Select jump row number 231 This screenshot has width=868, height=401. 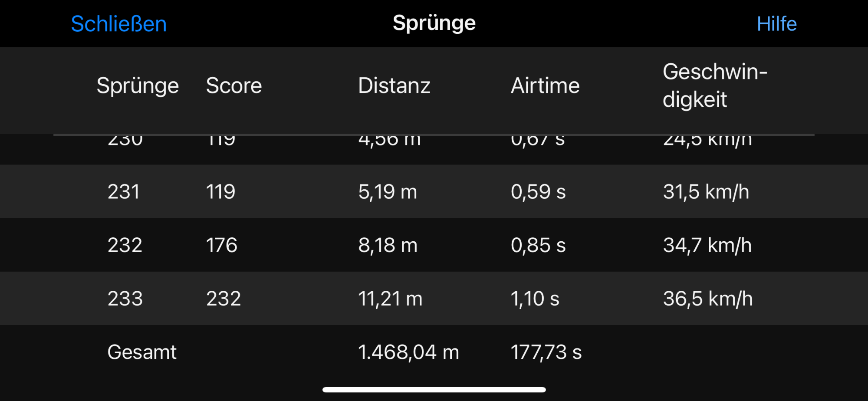[124, 192]
